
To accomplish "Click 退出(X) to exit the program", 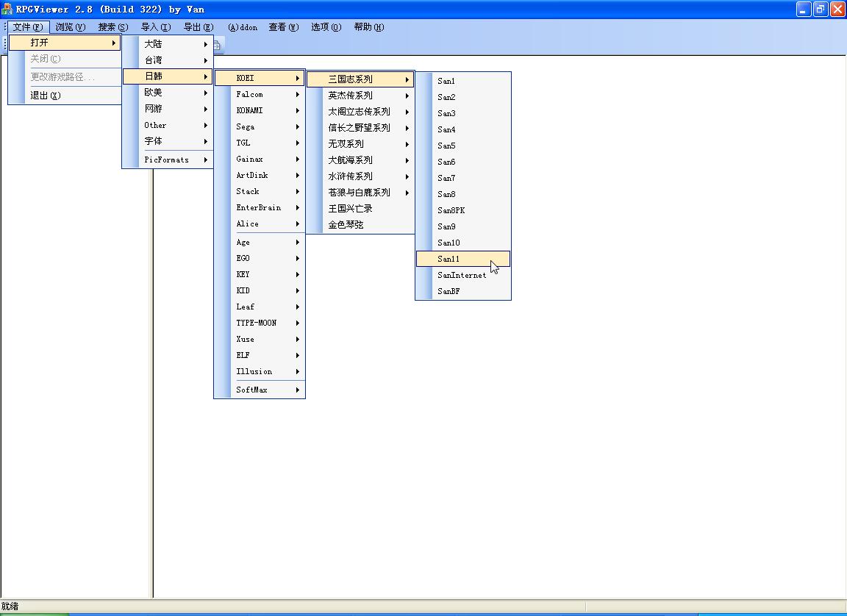I will 46,96.
